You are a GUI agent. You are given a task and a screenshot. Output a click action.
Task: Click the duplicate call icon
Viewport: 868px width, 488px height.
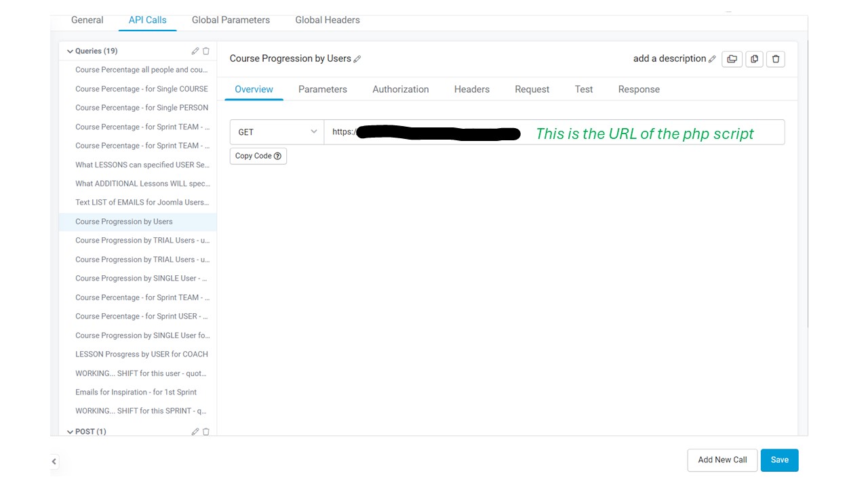(754, 59)
